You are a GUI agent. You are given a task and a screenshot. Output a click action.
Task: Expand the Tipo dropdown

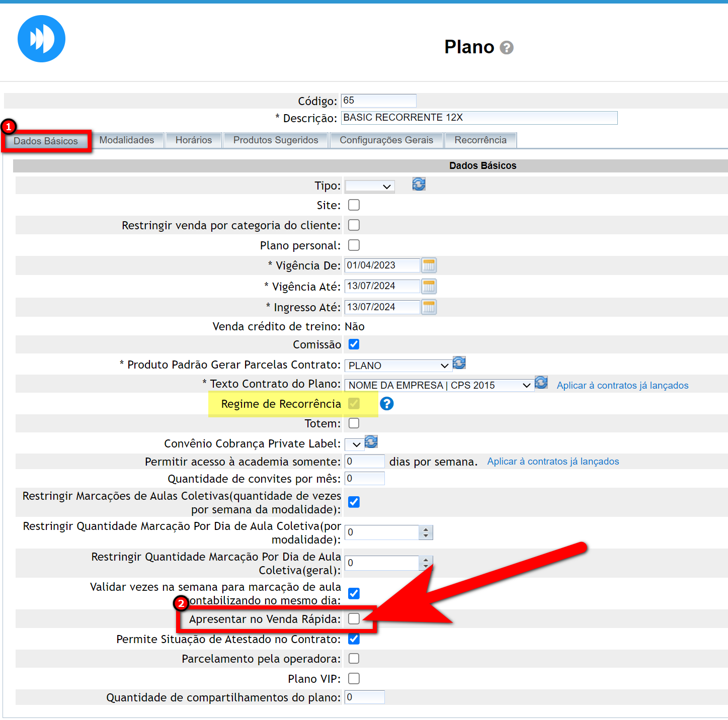(x=370, y=187)
